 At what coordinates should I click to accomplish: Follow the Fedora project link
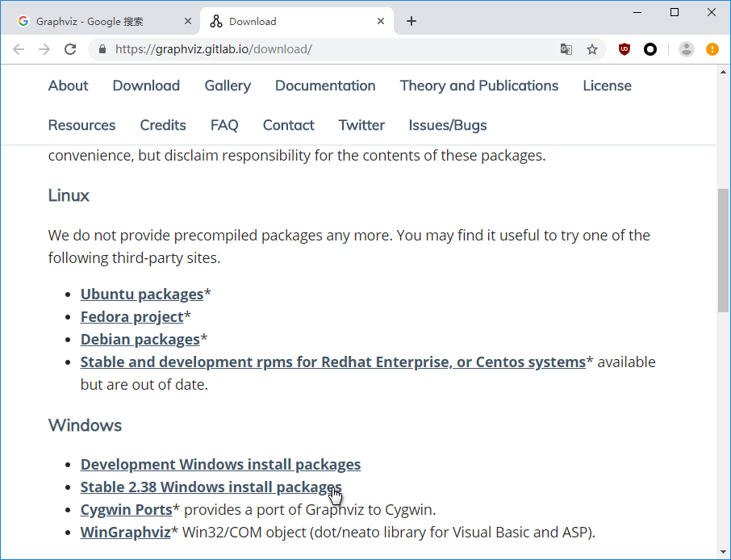[132, 317]
